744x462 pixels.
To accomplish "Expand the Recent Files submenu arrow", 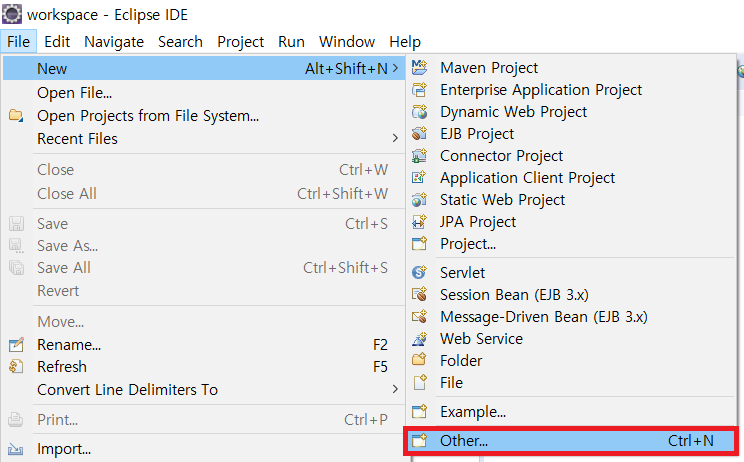I will (395, 138).
